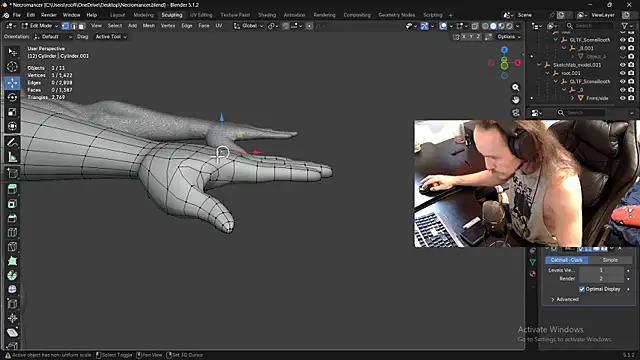Image resolution: width=640 pixels, height=360 pixels.
Task: Select the 3D Cursor tool
Action: click(x=12, y=67)
